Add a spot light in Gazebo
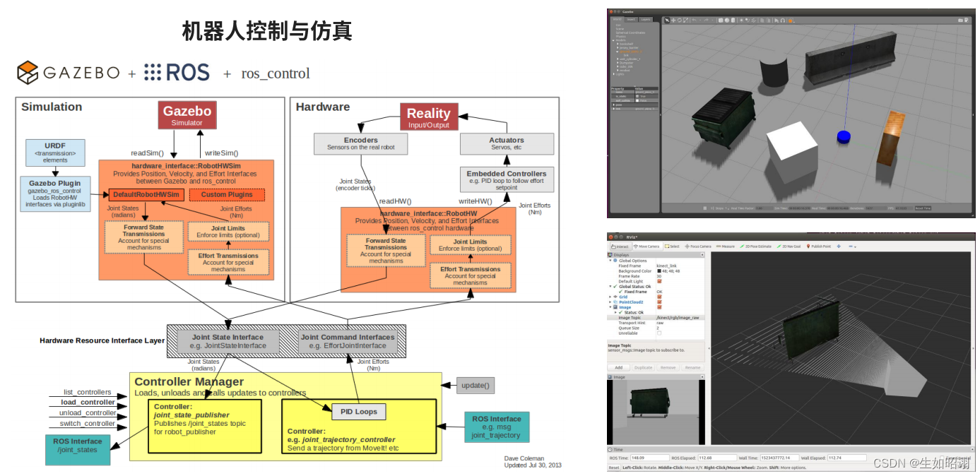Image resolution: width=980 pixels, height=476 pixels. [748, 20]
